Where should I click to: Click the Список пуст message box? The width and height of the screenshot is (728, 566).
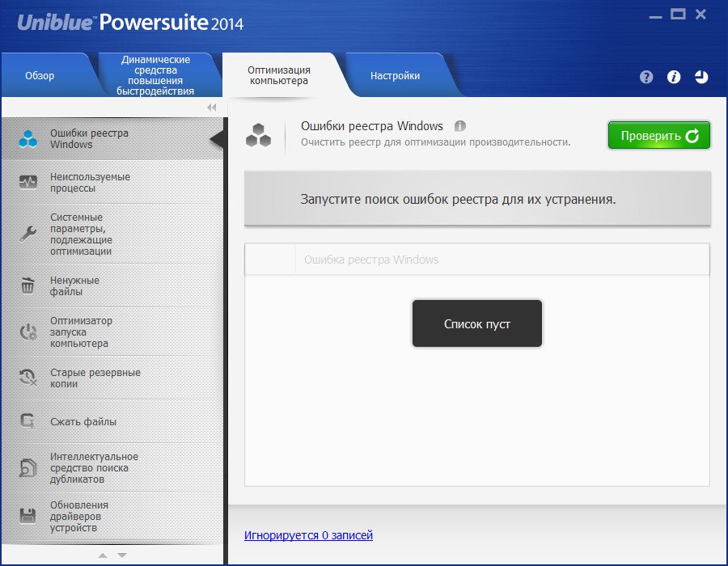click(476, 323)
